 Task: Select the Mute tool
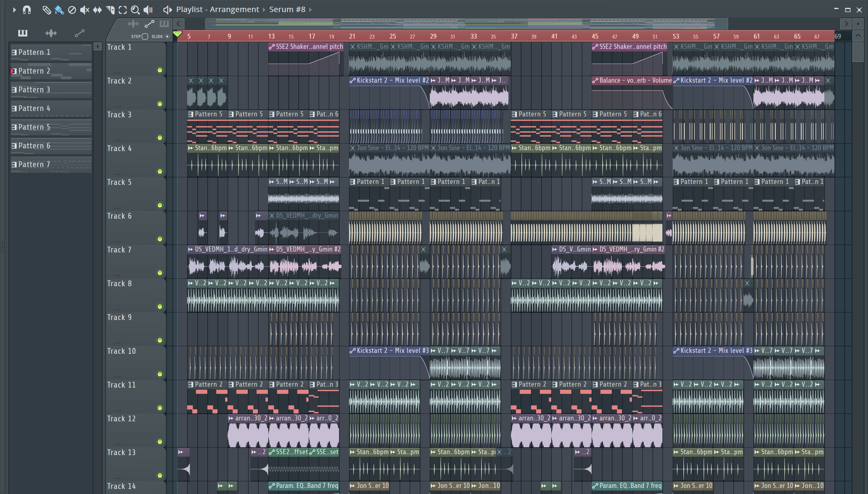tap(84, 10)
